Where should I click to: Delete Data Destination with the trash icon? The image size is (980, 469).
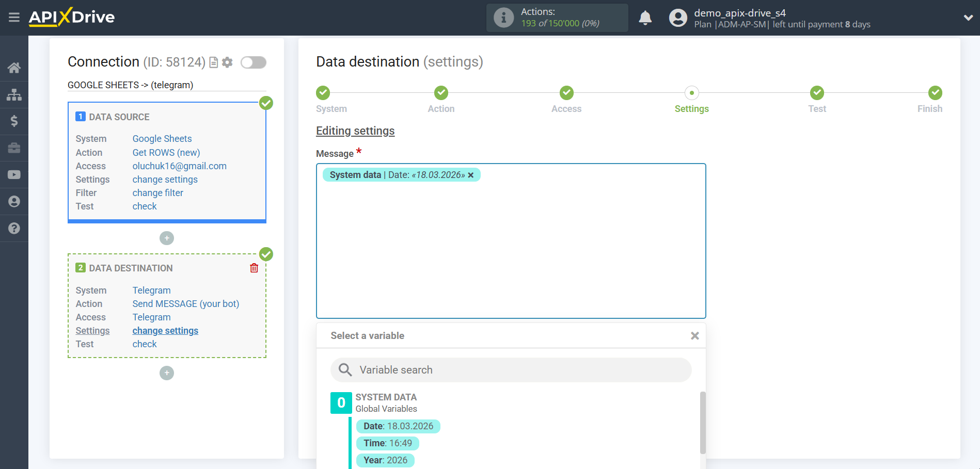point(254,268)
